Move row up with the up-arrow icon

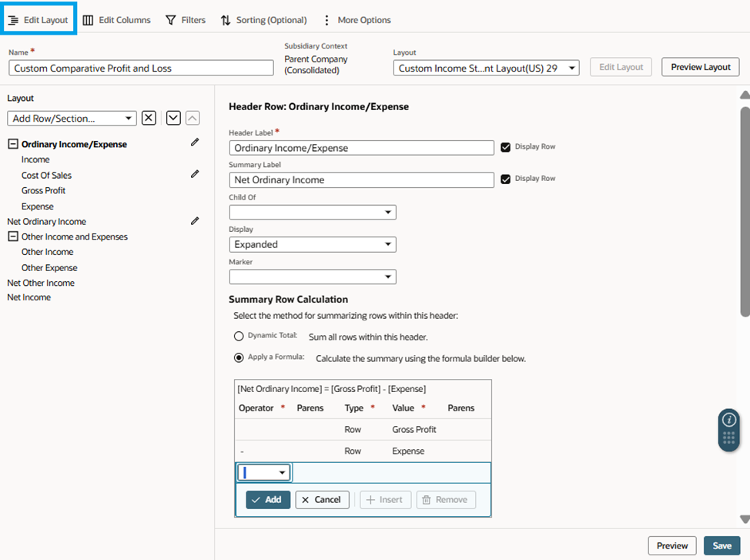(193, 118)
